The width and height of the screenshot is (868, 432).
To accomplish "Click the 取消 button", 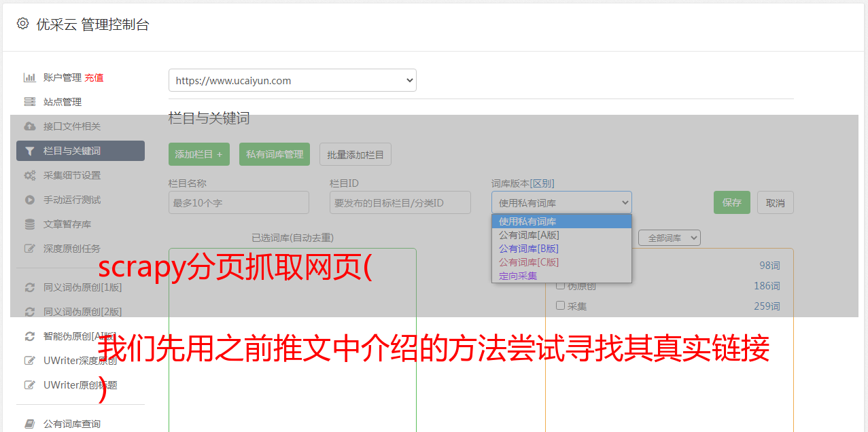I will (x=776, y=202).
